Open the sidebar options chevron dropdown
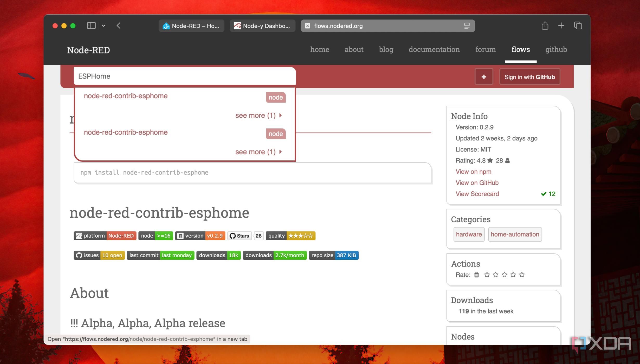 point(104,25)
